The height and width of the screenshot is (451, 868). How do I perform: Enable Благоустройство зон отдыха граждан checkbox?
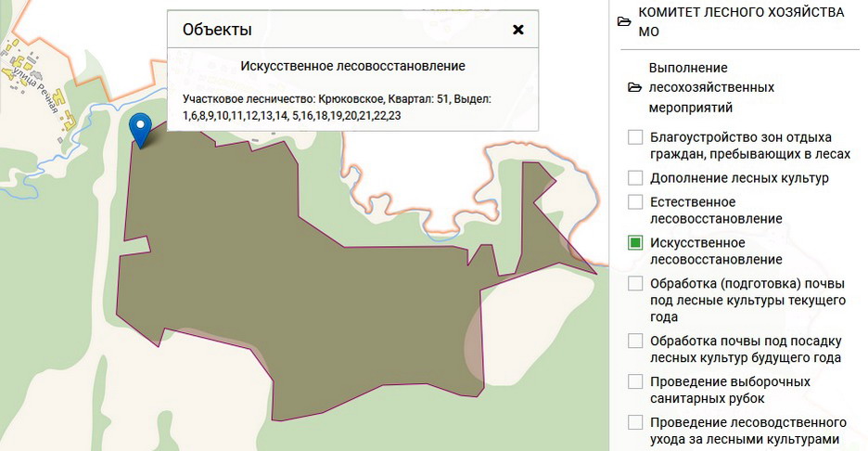click(635, 136)
